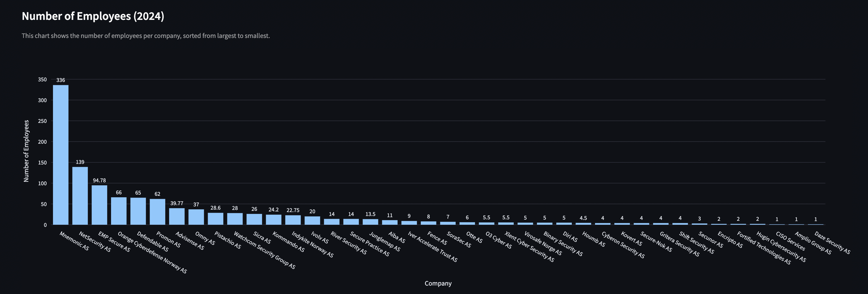Image resolution: width=868 pixels, height=294 pixels.
Task: Click the '39.77' value label
Action: 177,203
